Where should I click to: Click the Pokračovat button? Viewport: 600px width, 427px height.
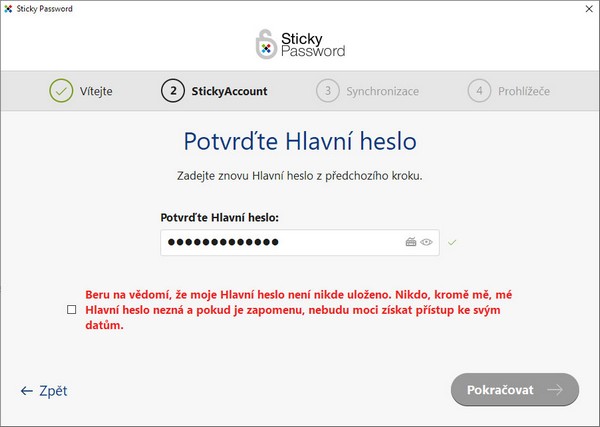pos(515,390)
